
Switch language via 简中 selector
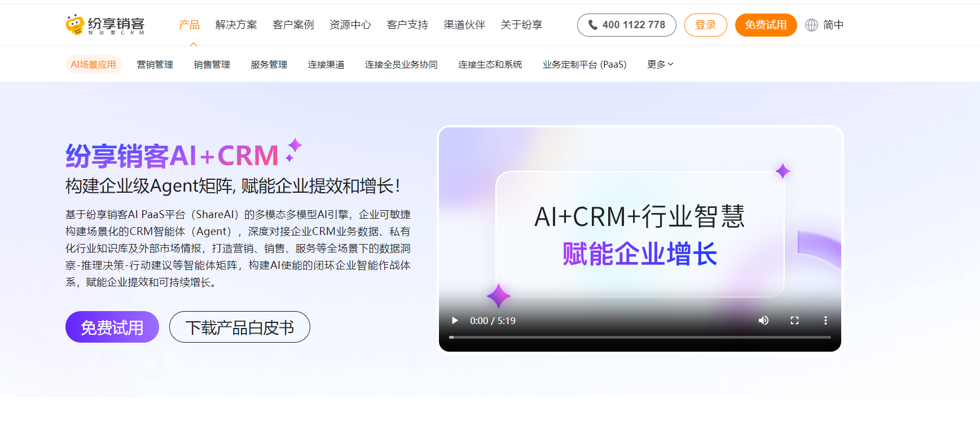point(833,25)
